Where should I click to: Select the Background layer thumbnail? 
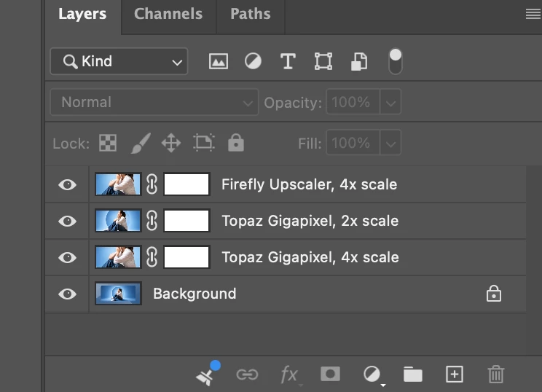pos(118,294)
